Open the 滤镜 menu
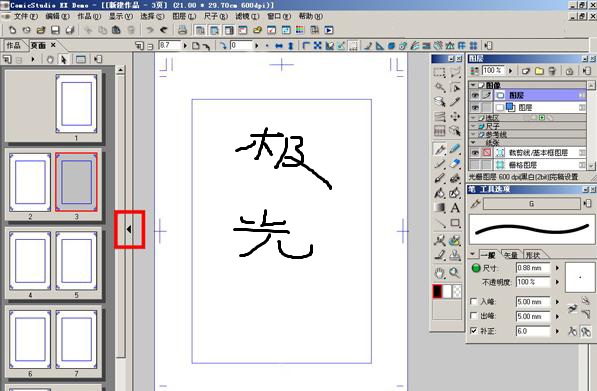The image size is (597, 391). 247,16
